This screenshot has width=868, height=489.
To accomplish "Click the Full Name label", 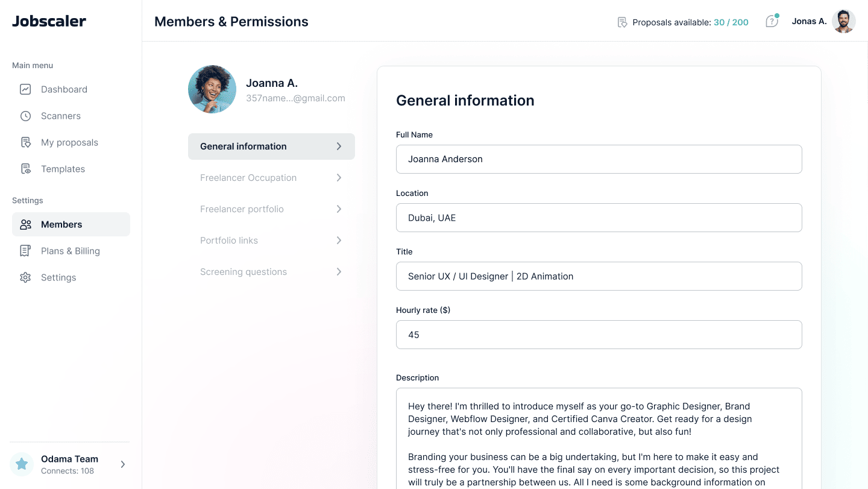I will click(x=414, y=134).
